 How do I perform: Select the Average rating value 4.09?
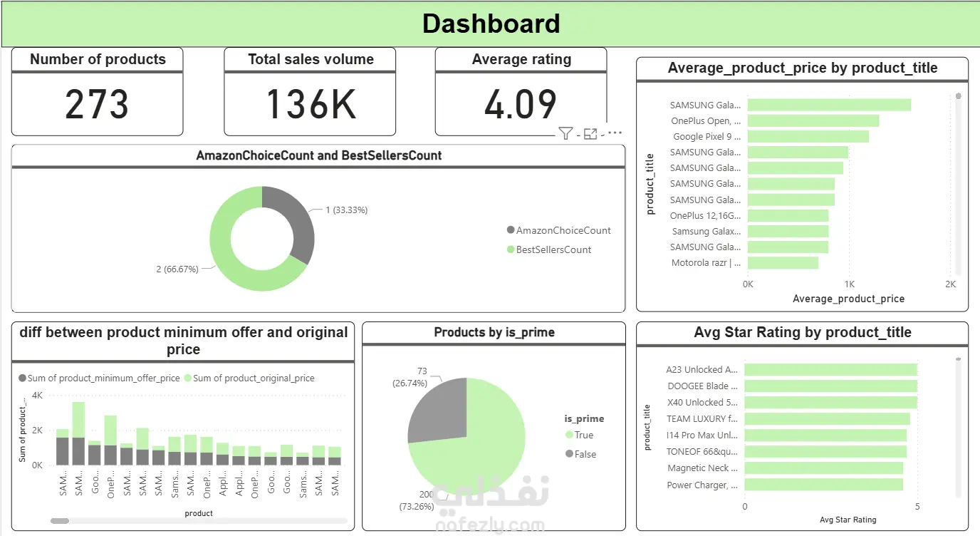(521, 104)
